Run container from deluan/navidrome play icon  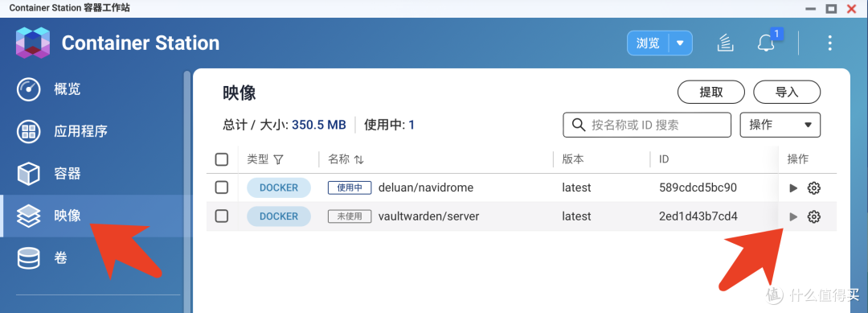793,187
